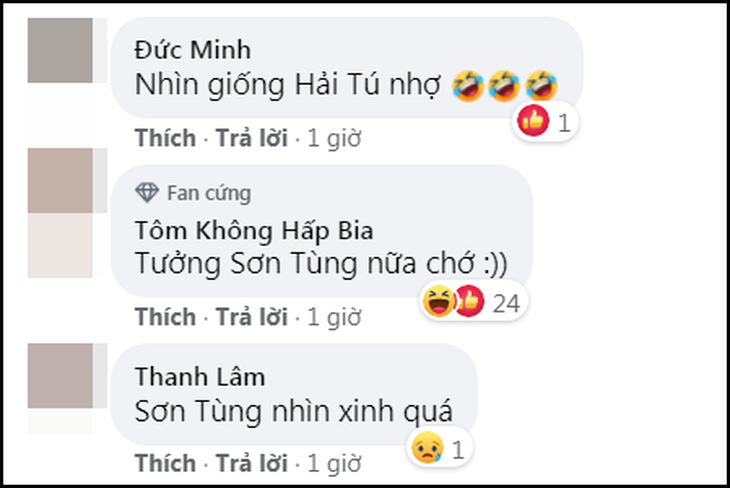
Task: Click the laughing haha reaction on Tôm Không Hấp Bia's comment
Action: click(438, 301)
